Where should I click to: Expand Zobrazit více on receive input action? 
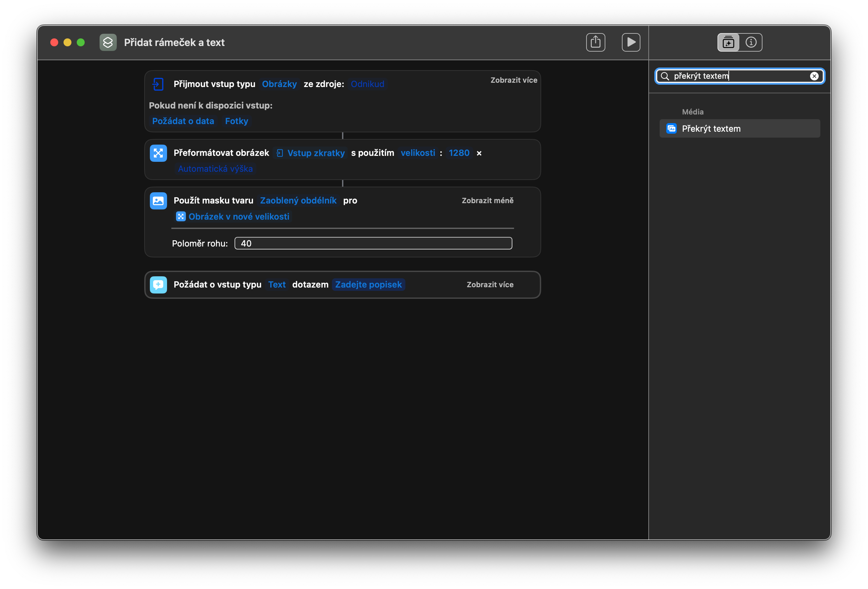tap(513, 80)
